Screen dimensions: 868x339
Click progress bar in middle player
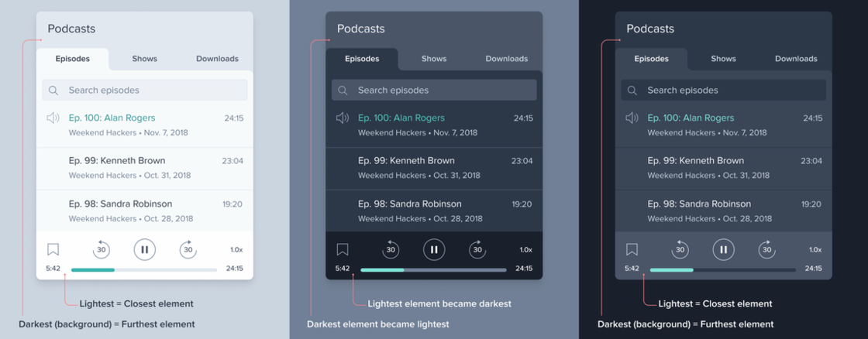click(x=433, y=270)
